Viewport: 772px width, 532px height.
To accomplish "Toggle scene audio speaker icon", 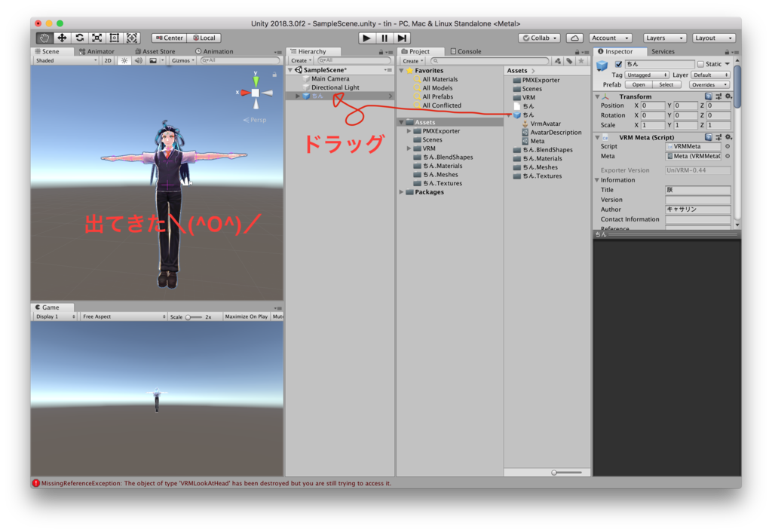I will click(x=139, y=60).
